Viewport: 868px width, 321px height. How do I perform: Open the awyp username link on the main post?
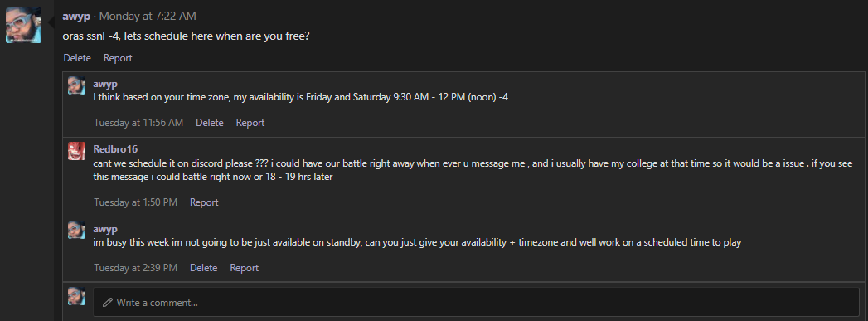(76, 17)
